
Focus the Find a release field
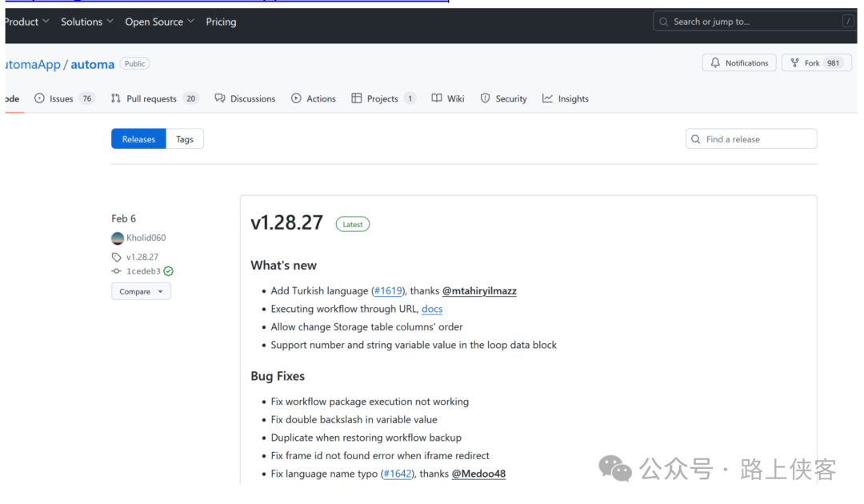(751, 139)
